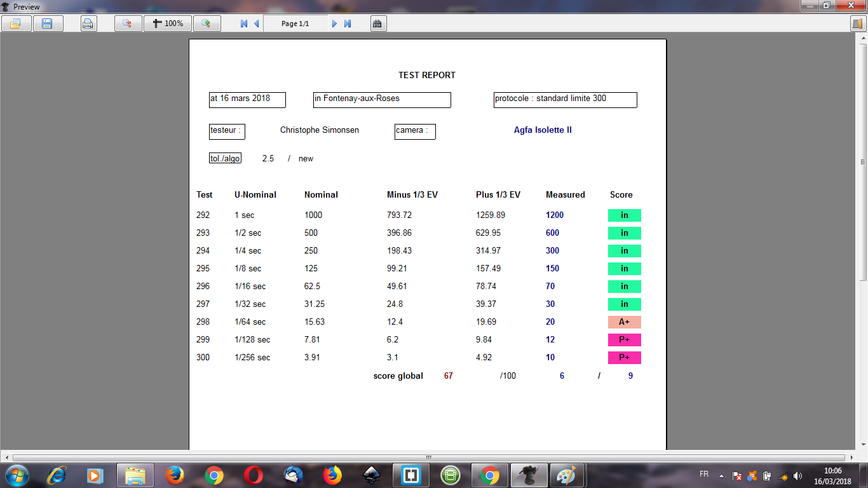Go to the first page

pos(244,24)
